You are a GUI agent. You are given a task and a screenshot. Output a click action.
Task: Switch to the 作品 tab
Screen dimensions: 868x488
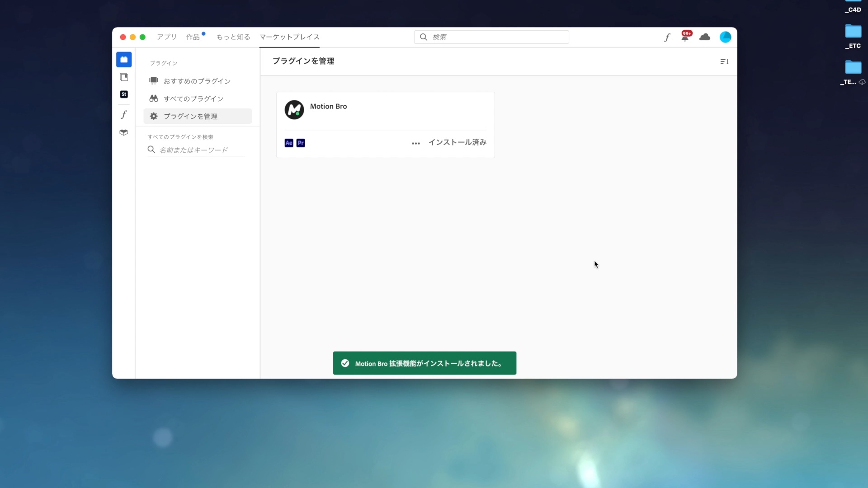coord(193,37)
